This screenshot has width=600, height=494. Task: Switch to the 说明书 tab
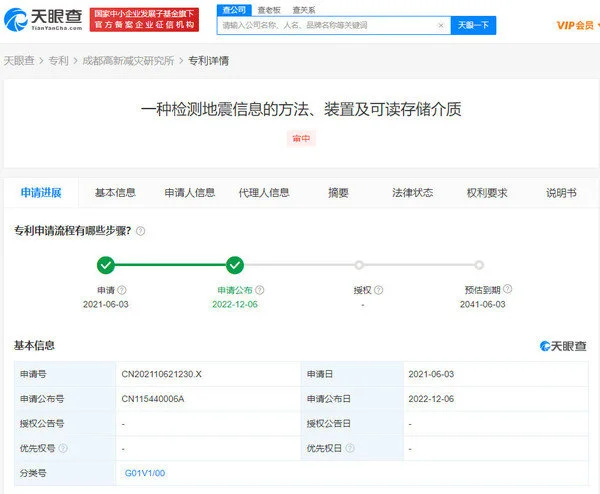pyautogui.click(x=561, y=193)
